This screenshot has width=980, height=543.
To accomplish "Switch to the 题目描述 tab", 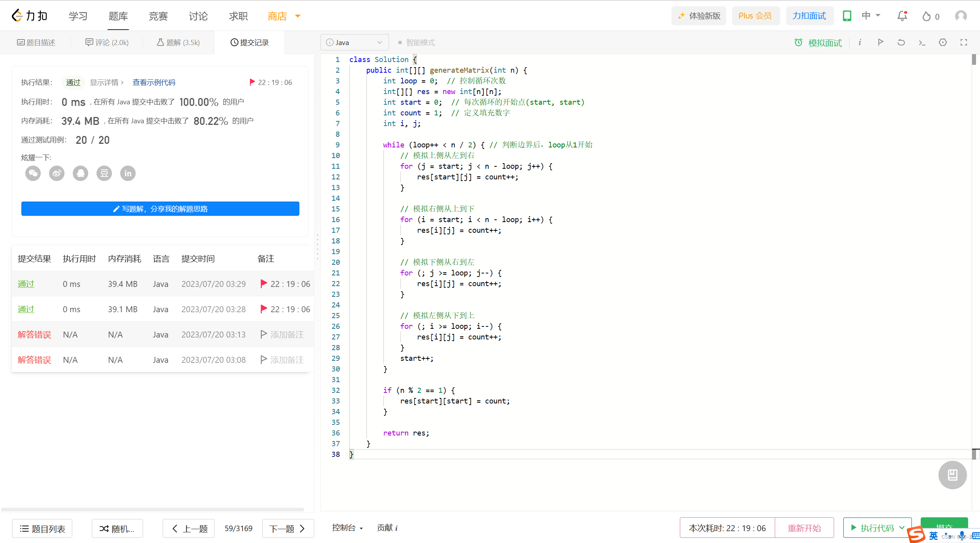I will coord(36,42).
